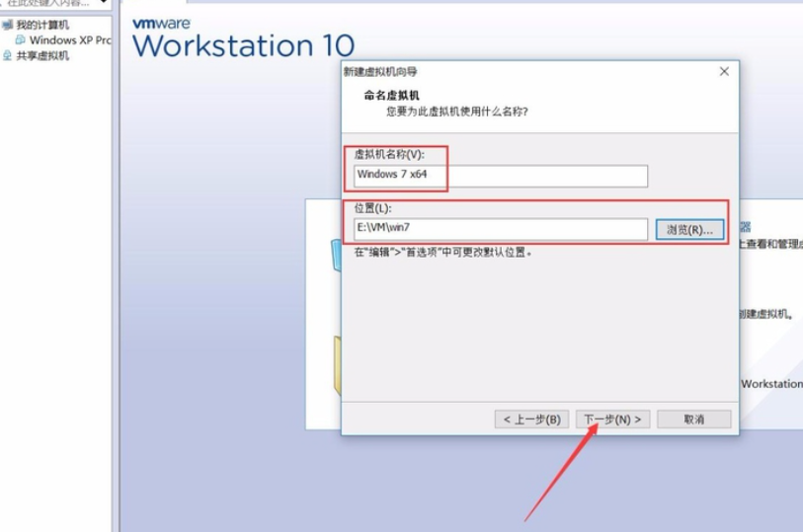The width and height of the screenshot is (803, 532).
Task: Click the virtual machine name field
Action: (x=501, y=176)
